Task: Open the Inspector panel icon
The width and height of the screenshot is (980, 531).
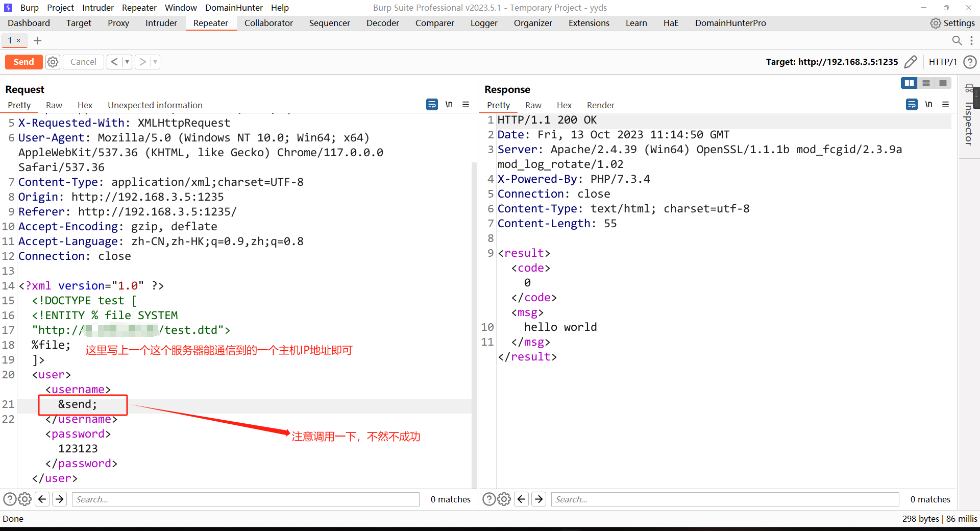Action: coord(969,88)
